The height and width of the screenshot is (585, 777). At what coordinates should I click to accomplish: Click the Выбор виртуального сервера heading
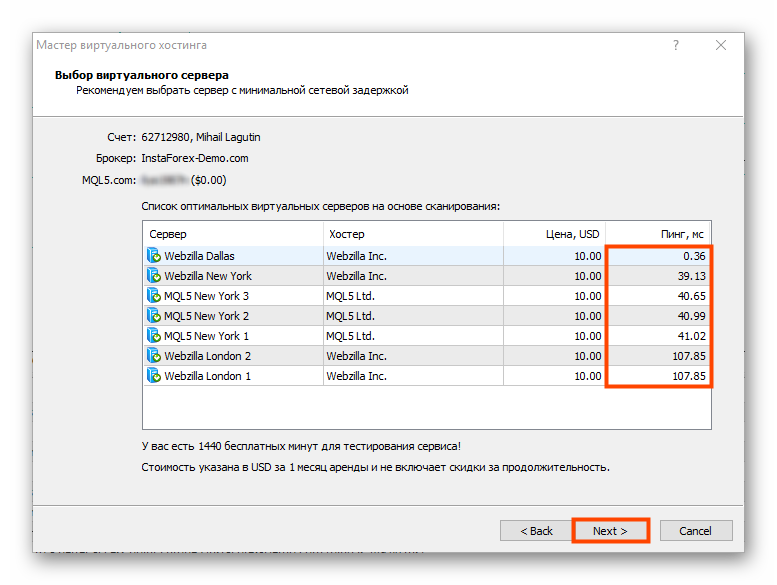point(142,75)
